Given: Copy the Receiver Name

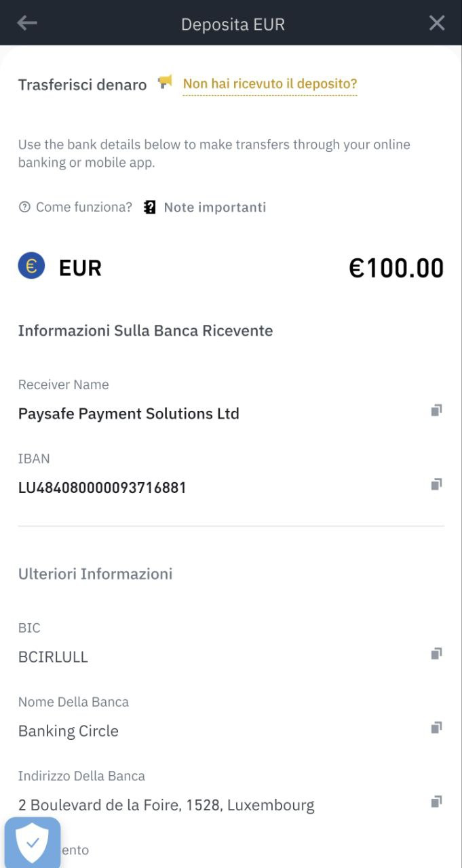Looking at the screenshot, I should [x=437, y=410].
